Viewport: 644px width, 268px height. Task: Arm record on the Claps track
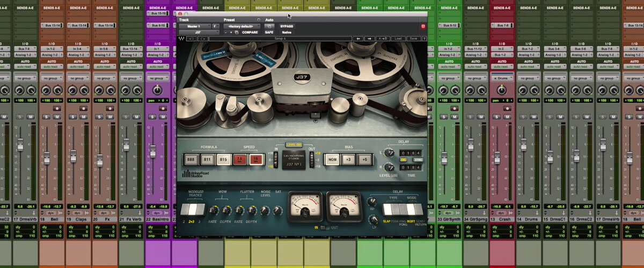[x=83, y=108]
